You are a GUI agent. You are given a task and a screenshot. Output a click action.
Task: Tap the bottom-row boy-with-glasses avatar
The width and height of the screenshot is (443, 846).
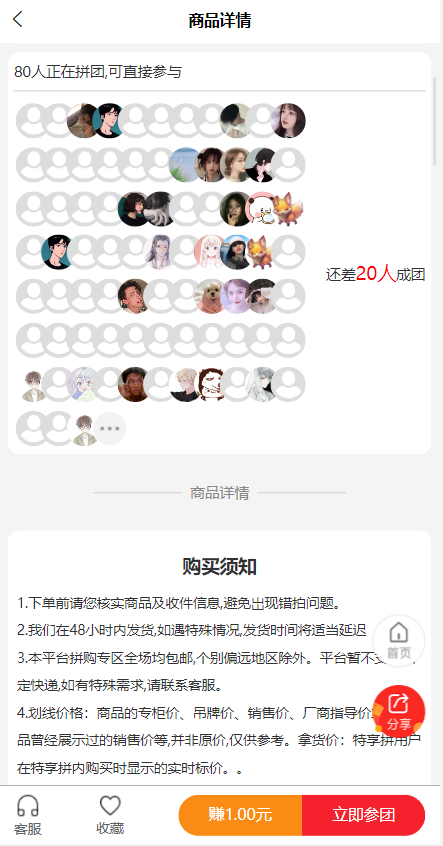pyautogui.click(x=84, y=429)
